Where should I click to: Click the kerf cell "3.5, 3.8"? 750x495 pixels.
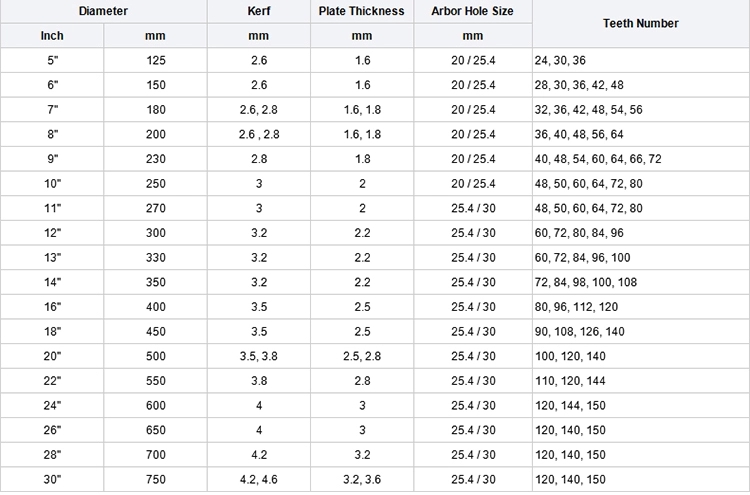click(258, 357)
